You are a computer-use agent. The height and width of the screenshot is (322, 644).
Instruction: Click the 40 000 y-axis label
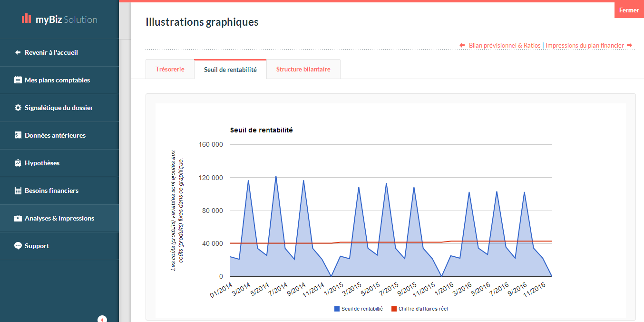[x=212, y=243]
